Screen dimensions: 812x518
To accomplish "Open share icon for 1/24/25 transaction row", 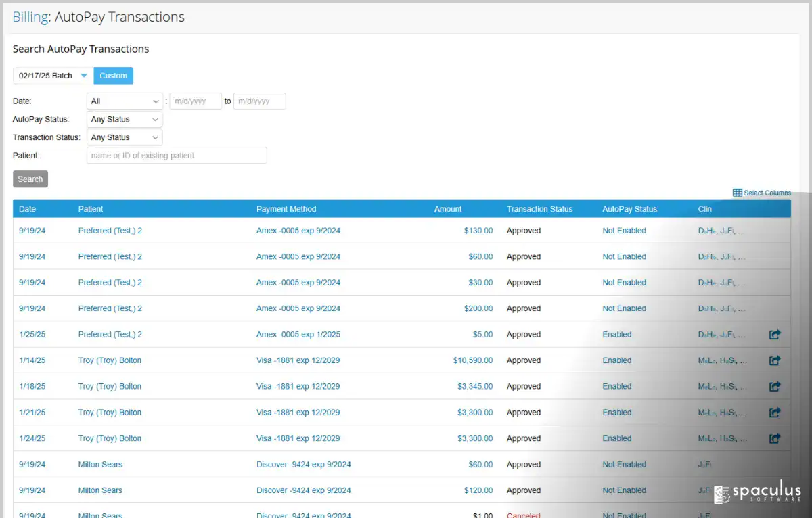I will tap(775, 438).
